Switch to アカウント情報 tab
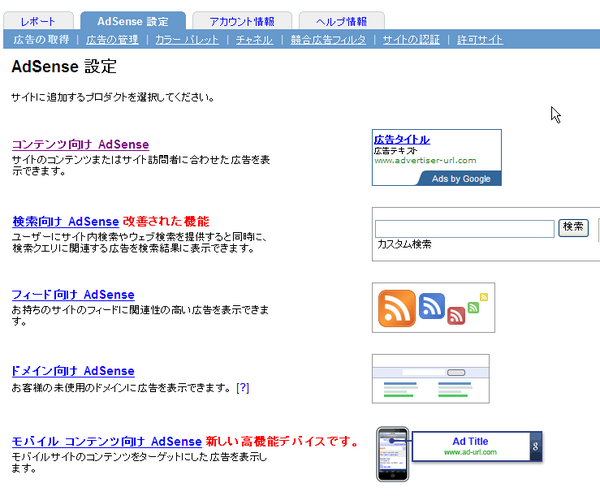600x496 pixels. [x=242, y=21]
